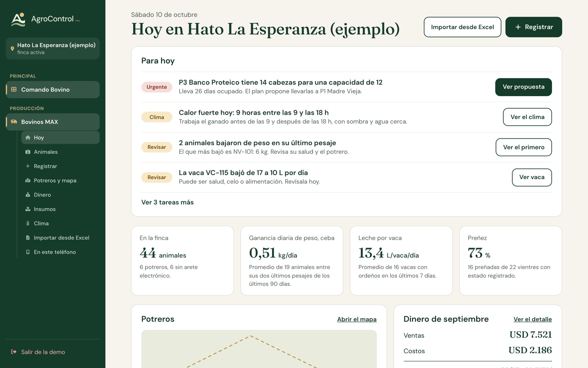Click Ver propuesta button
This screenshot has height=368, width=588.
pyautogui.click(x=523, y=87)
